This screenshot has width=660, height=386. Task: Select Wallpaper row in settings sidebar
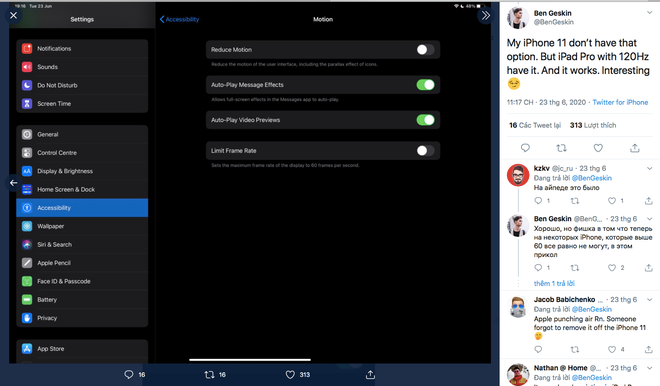(82, 226)
